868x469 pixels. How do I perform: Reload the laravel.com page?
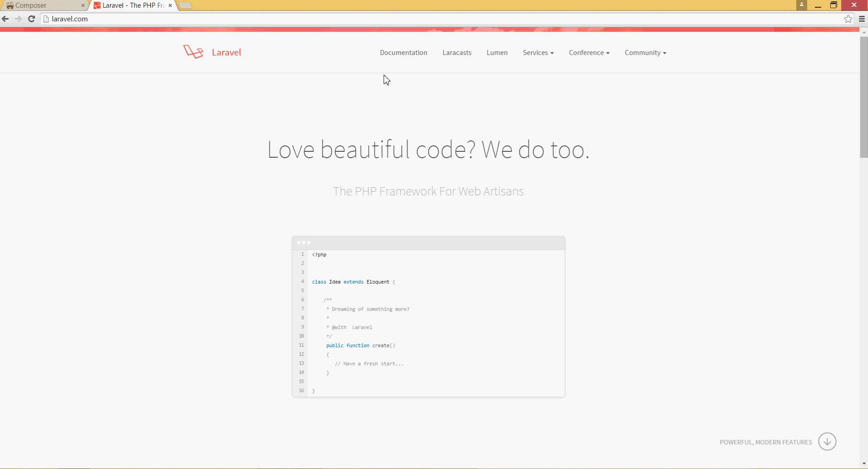[x=31, y=19]
